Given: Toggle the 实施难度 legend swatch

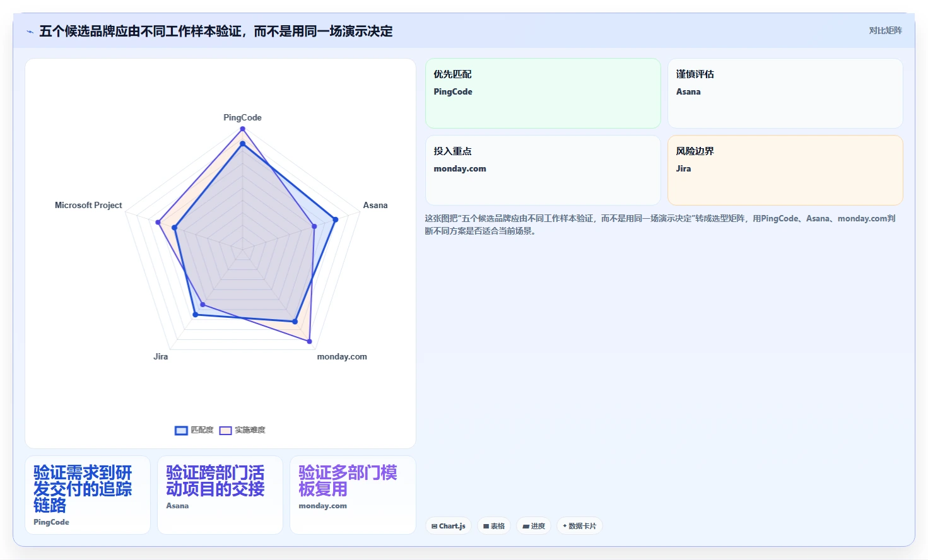Looking at the screenshot, I should [x=225, y=430].
